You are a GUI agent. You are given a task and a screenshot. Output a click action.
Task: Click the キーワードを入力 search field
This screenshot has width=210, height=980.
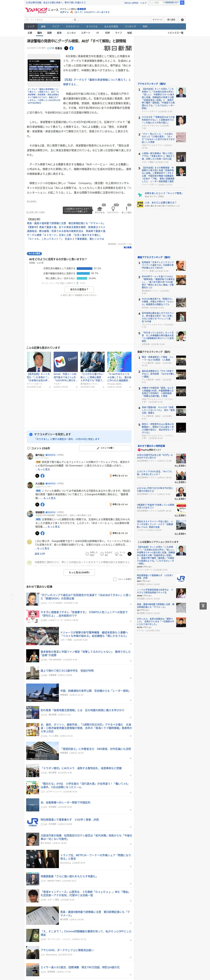(x=49, y=20)
